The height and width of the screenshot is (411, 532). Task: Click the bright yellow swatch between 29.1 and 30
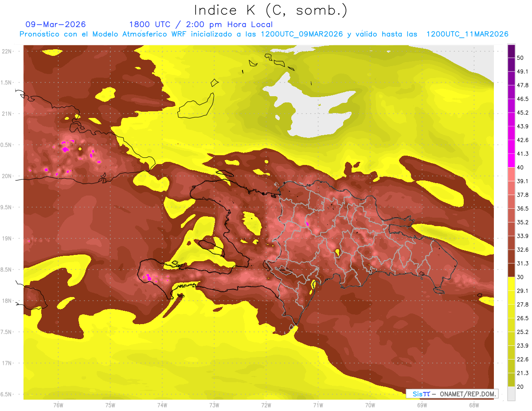(511, 284)
